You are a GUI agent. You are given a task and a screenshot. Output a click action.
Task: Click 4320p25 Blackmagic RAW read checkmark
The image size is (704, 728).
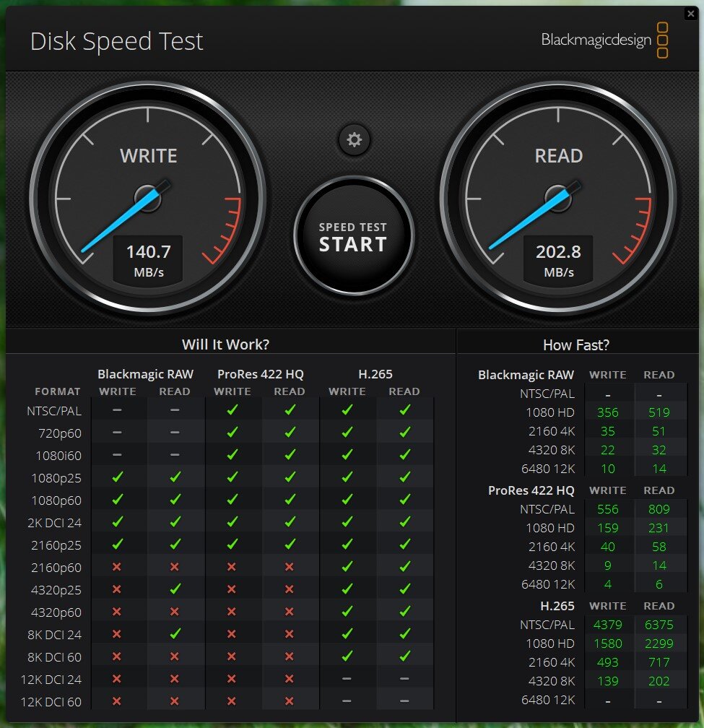(175, 589)
